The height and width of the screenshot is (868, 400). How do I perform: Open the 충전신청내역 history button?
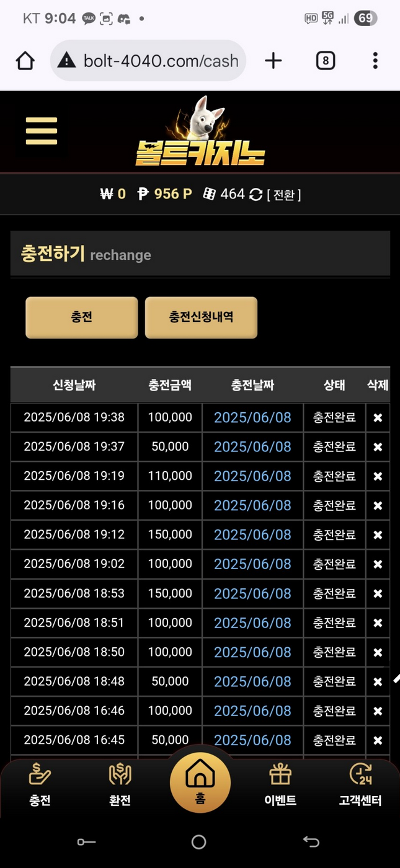coord(201,317)
